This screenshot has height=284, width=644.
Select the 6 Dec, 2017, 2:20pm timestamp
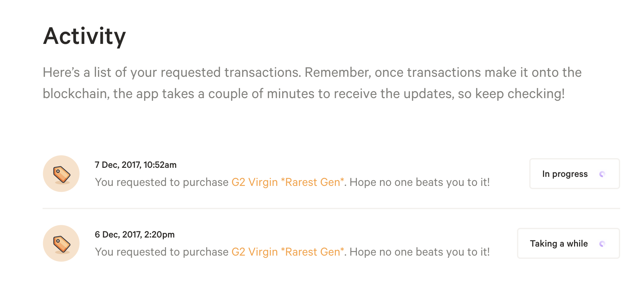click(x=135, y=235)
